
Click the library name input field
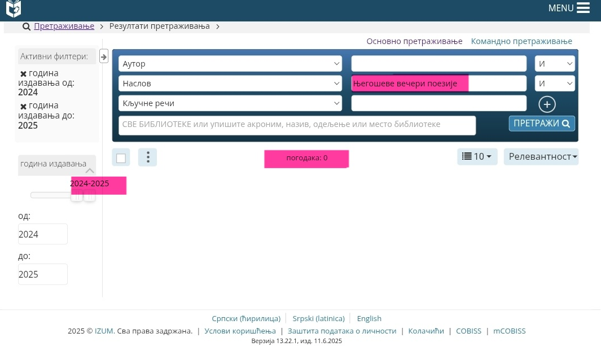297,125
